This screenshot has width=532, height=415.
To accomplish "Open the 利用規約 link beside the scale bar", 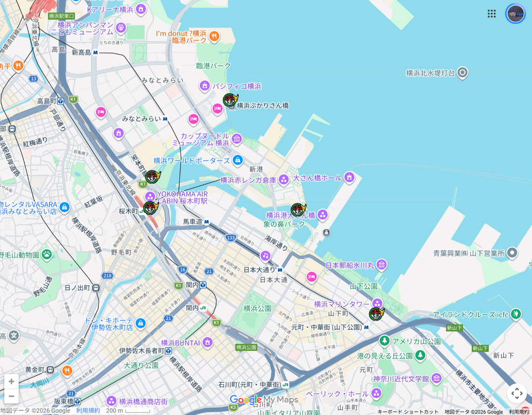I will [x=88, y=411].
